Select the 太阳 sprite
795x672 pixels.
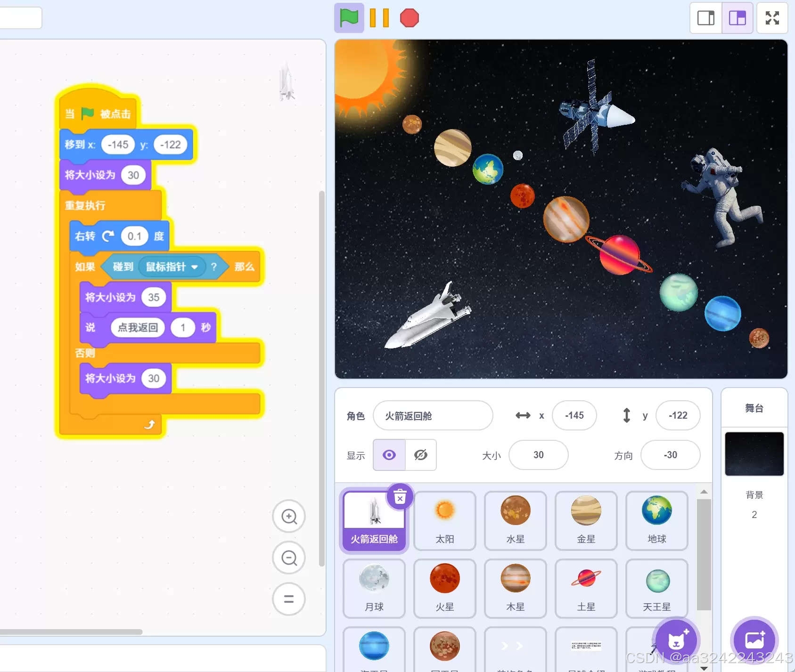[445, 520]
